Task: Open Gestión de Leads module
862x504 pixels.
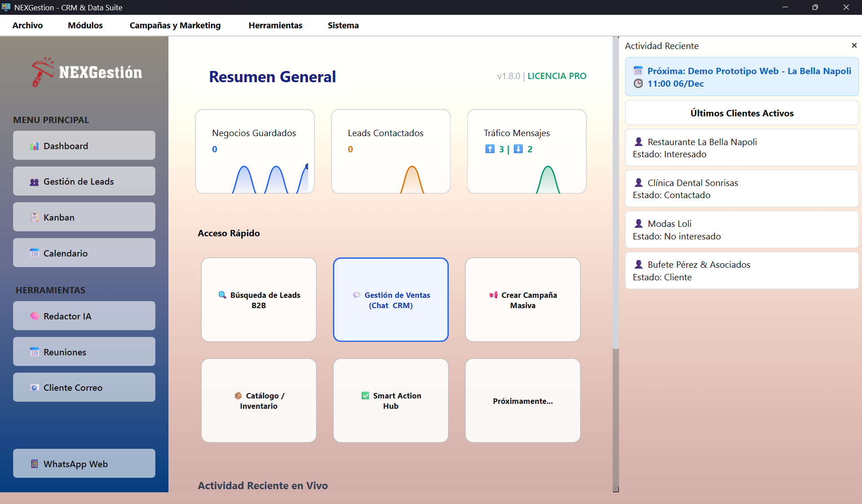Action: pyautogui.click(x=84, y=181)
